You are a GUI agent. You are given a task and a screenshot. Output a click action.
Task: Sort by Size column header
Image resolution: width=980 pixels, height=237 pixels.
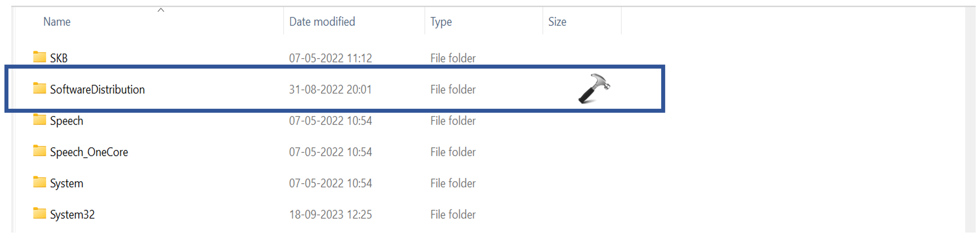557,22
